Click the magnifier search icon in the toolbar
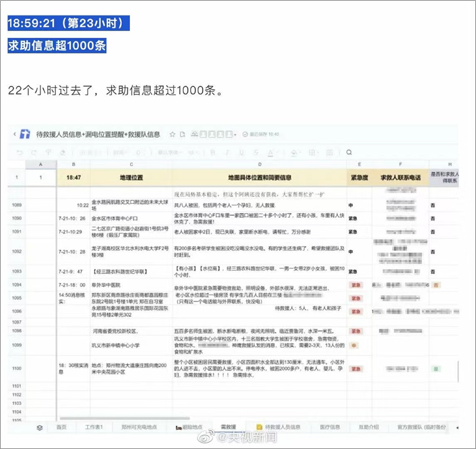476x449 pixels. tap(349, 152)
